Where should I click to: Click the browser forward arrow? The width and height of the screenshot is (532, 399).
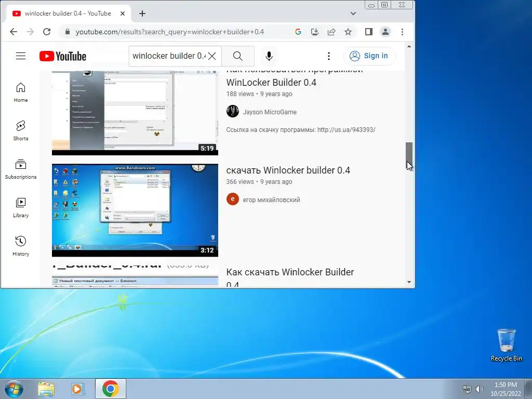coord(30,32)
